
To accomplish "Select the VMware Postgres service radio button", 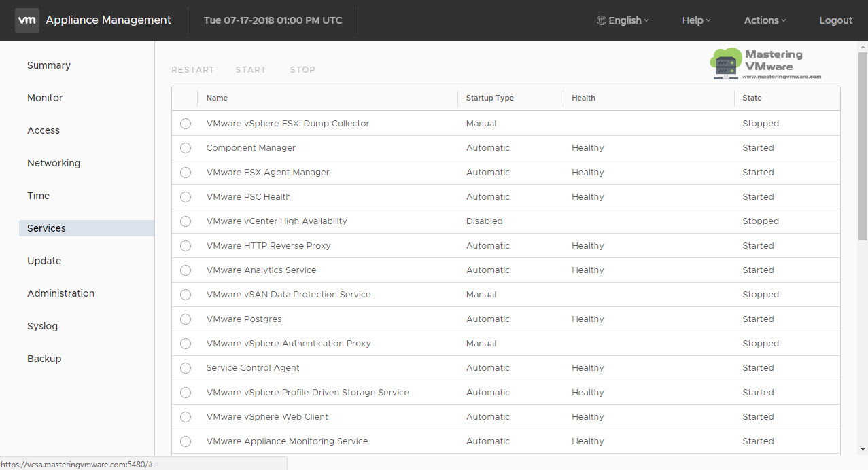I will point(186,319).
